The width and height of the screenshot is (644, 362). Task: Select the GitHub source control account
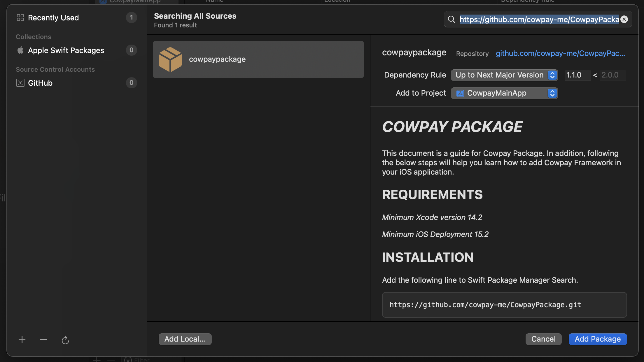[x=40, y=83]
